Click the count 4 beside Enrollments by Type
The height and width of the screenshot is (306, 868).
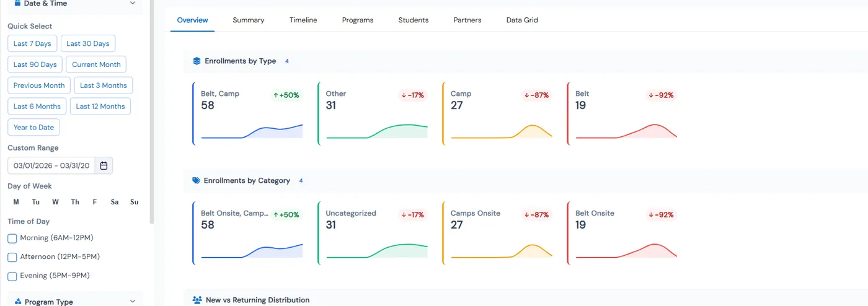[x=287, y=61]
